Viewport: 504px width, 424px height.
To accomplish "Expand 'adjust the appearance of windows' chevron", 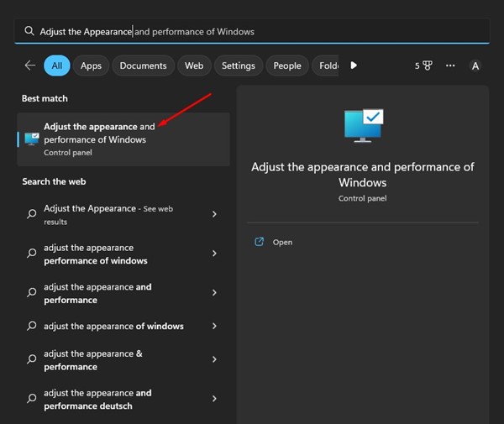I will pos(214,326).
